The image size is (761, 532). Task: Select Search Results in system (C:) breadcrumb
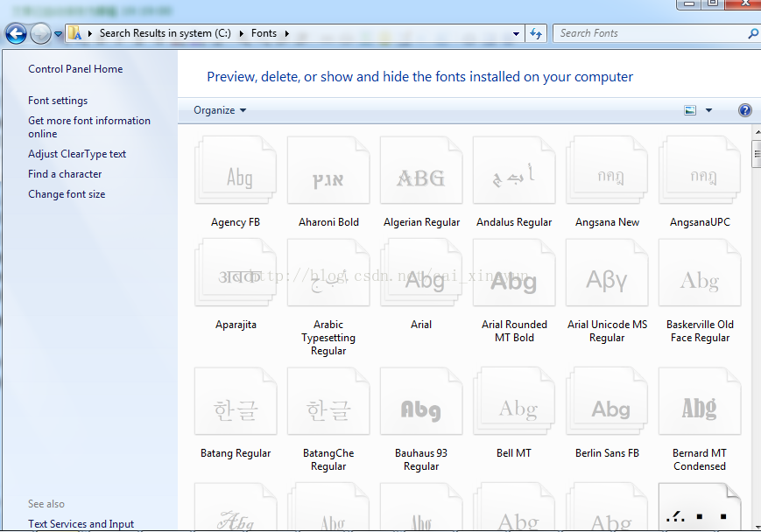pyautogui.click(x=165, y=33)
